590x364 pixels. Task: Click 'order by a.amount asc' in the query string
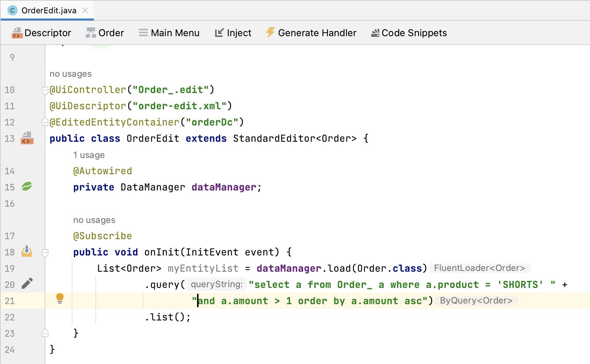(360, 301)
